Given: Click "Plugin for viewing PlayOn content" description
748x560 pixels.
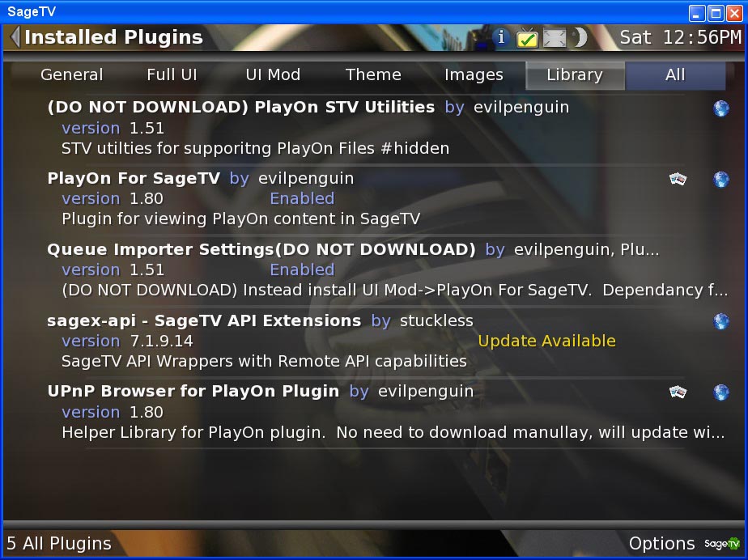Looking at the screenshot, I should tap(241, 219).
